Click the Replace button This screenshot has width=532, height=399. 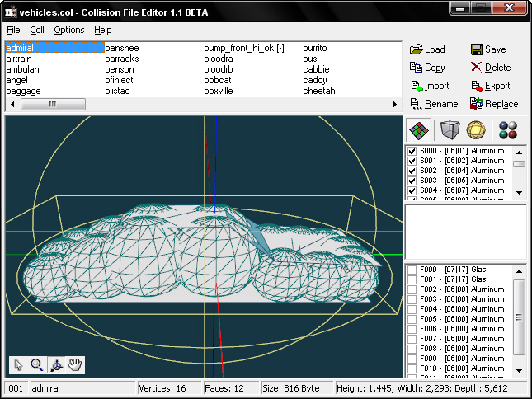494,104
